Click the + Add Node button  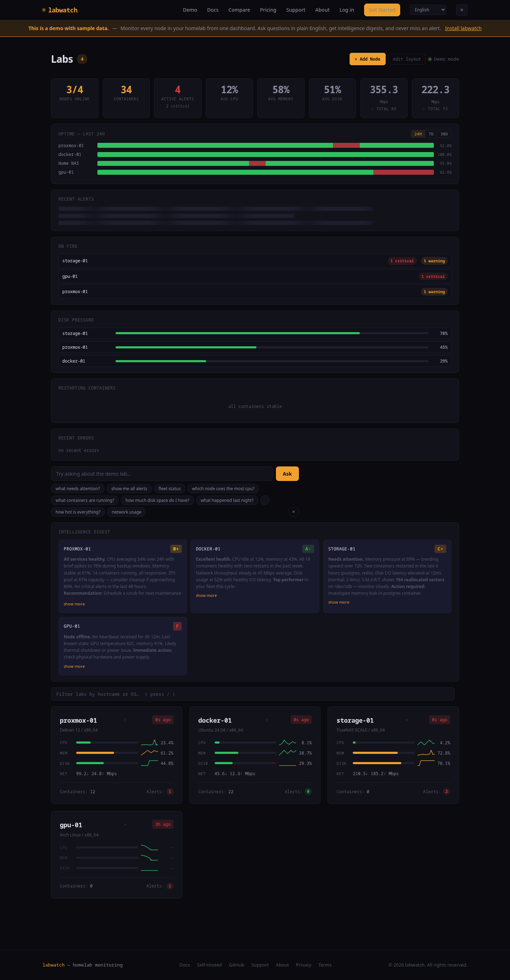click(367, 59)
